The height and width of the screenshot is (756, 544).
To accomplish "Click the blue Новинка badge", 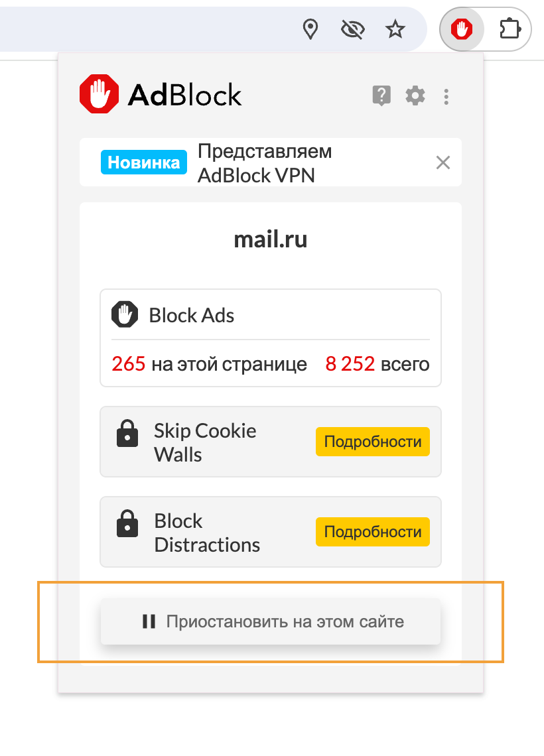I will (143, 162).
